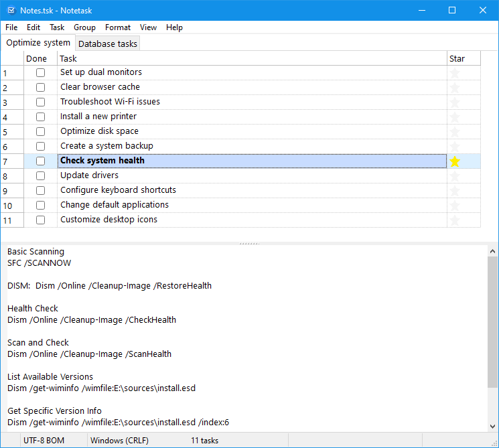
Task: Mark 'Clear browser cache' as done
Action: (x=40, y=87)
